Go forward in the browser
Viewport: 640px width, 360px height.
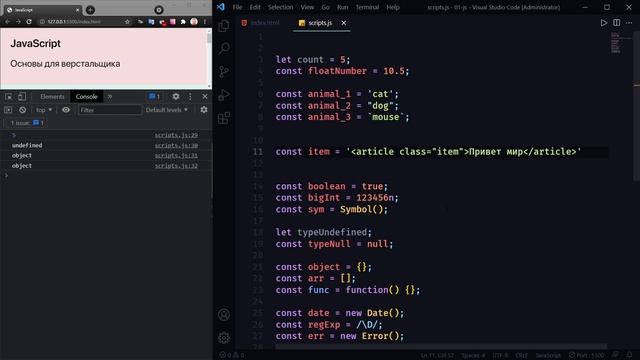pos(18,22)
